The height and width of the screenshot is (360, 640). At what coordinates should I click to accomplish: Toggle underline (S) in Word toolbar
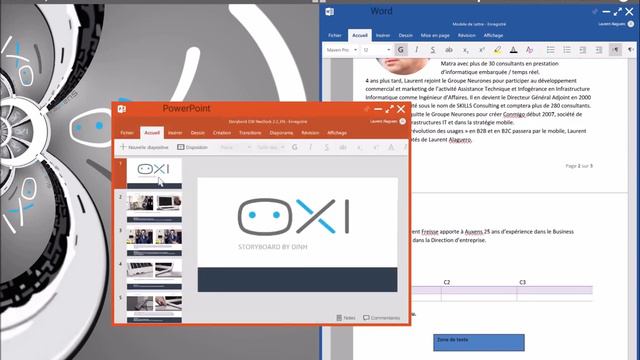pos(433,50)
